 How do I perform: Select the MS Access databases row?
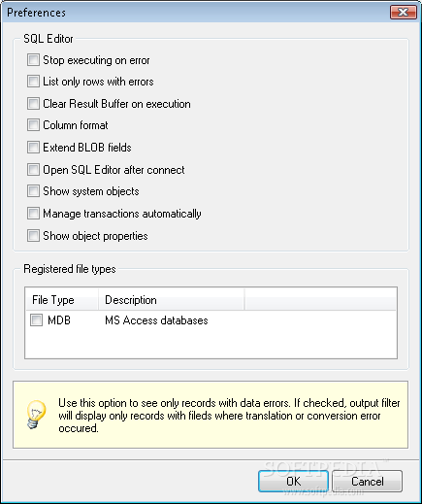coord(211,320)
